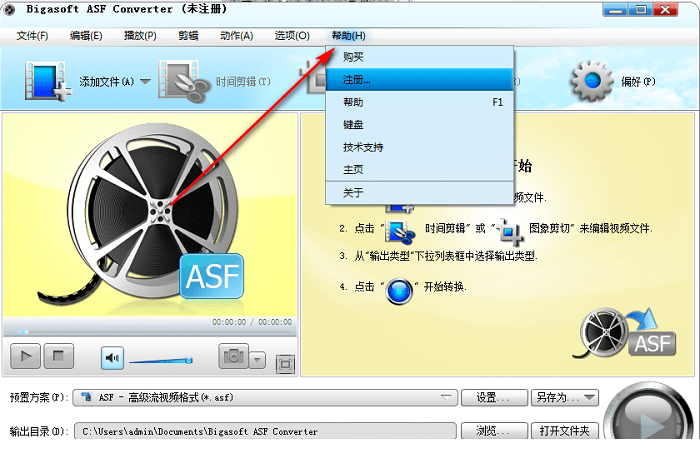
Task: Open the 文件(F) menu
Action: click(x=32, y=36)
